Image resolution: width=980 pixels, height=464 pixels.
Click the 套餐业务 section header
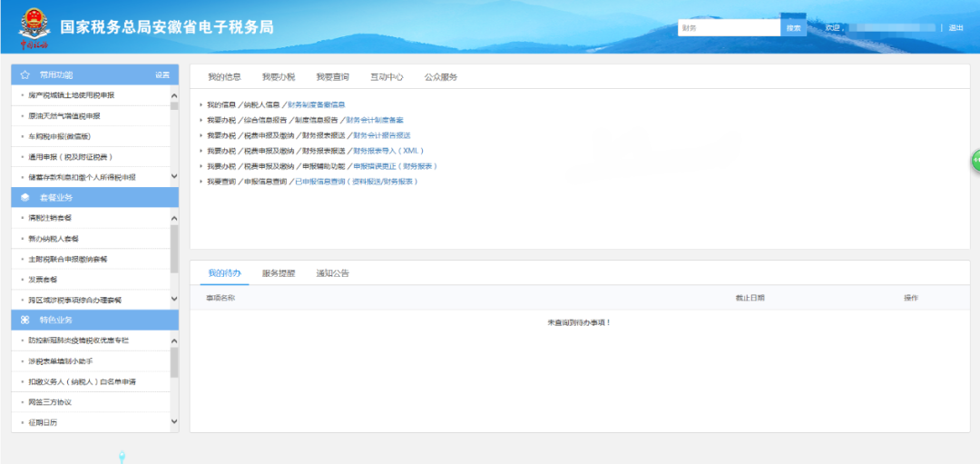tap(95, 198)
